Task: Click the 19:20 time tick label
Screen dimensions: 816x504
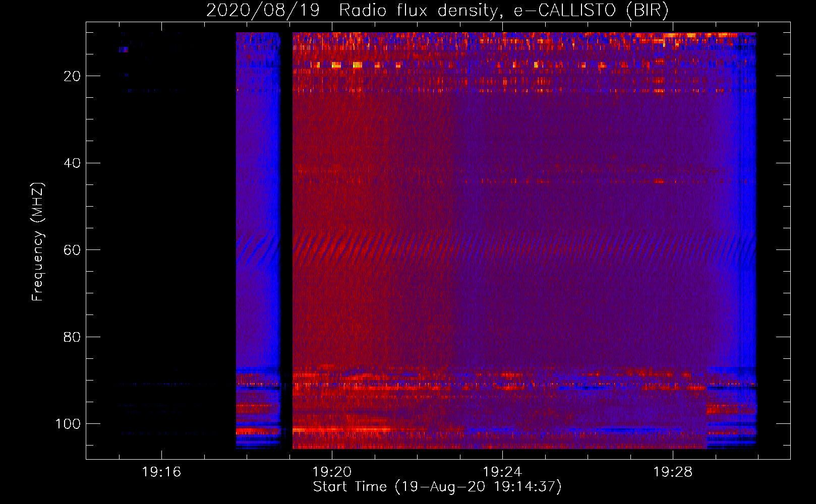Action: tap(332, 472)
